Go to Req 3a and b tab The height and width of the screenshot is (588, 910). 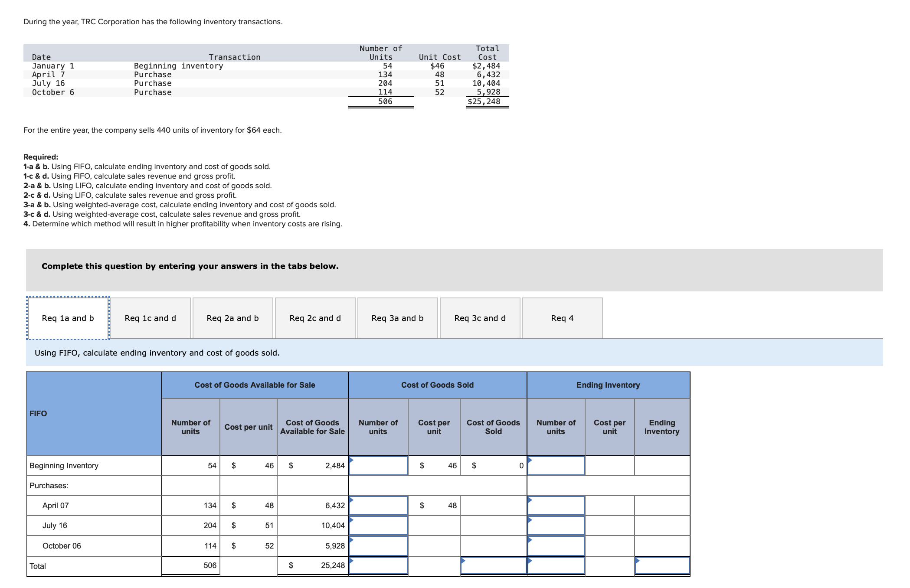click(x=397, y=318)
